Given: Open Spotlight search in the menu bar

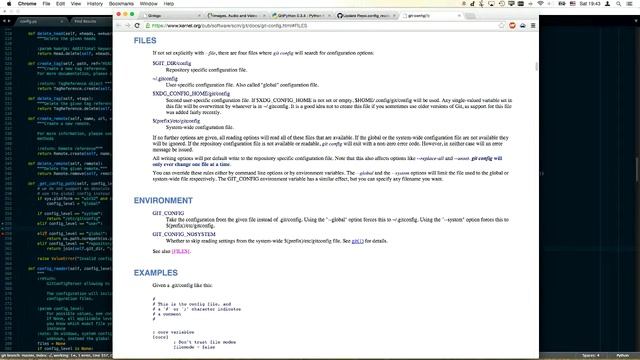Looking at the screenshot, I should (x=619, y=4).
